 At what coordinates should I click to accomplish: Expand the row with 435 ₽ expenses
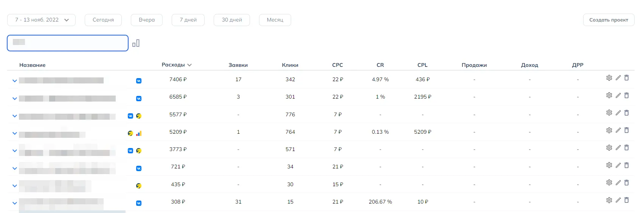coord(15,186)
